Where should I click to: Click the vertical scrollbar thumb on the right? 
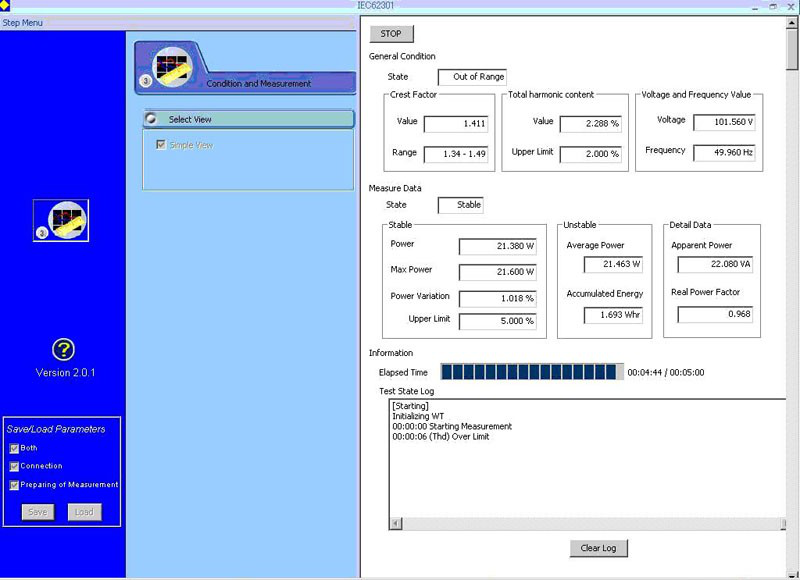[x=792, y=49]
